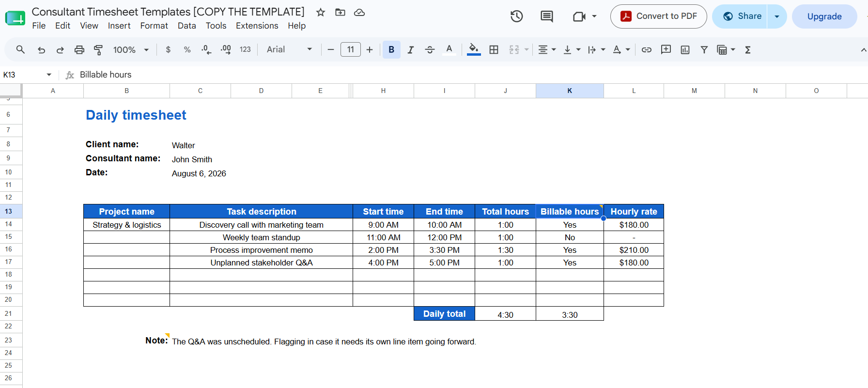Screen dimensions: 868x388
Task: Insert a link
Action: (647, 49)
